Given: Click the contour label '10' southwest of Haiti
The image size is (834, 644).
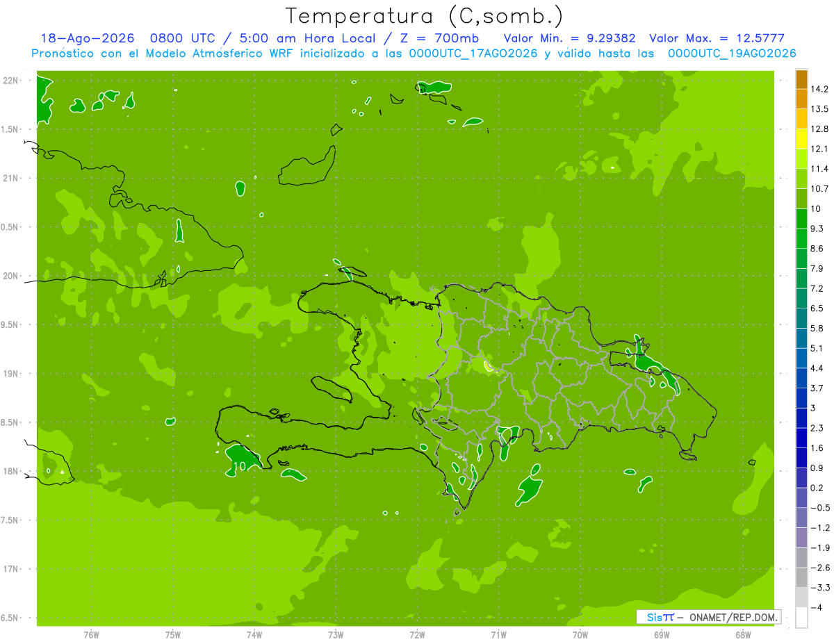Looking at the screenshot, I should (x=240, y=465).
